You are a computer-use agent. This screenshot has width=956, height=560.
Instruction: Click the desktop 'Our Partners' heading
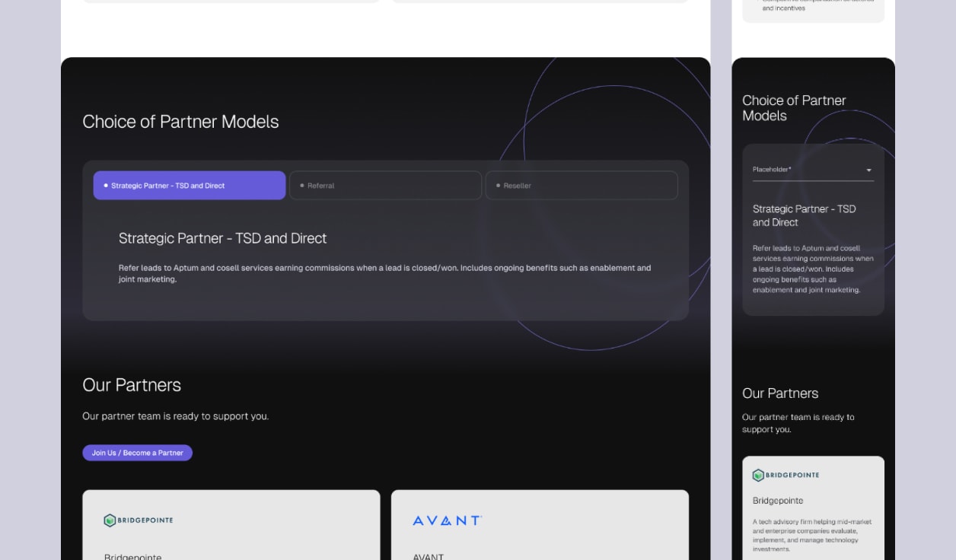point(132,385)
